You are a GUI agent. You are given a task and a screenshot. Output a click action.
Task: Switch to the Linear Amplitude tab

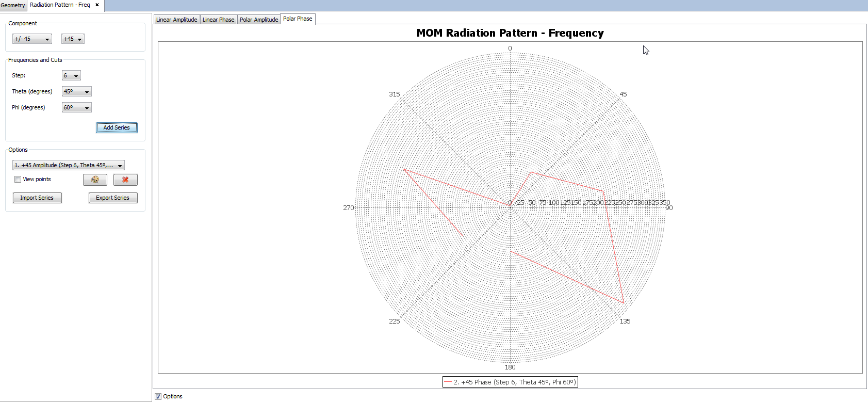[x=176, y=20]
